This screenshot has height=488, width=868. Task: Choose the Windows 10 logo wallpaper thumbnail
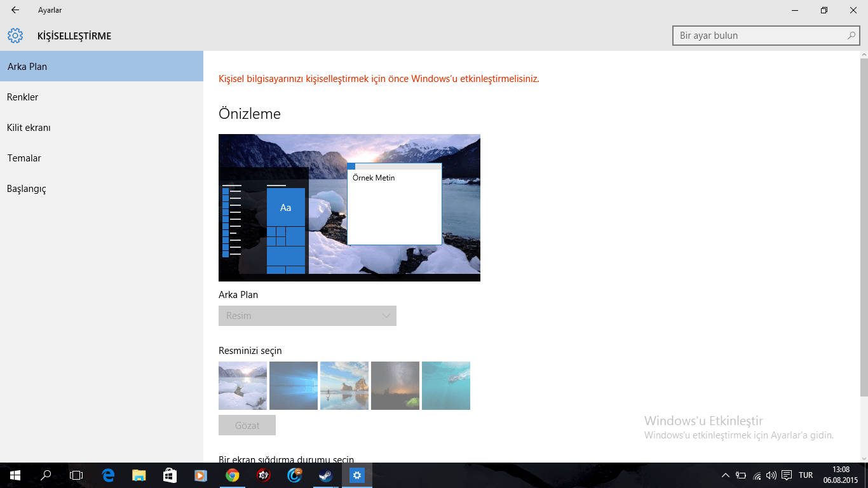[x=294, y=386]
